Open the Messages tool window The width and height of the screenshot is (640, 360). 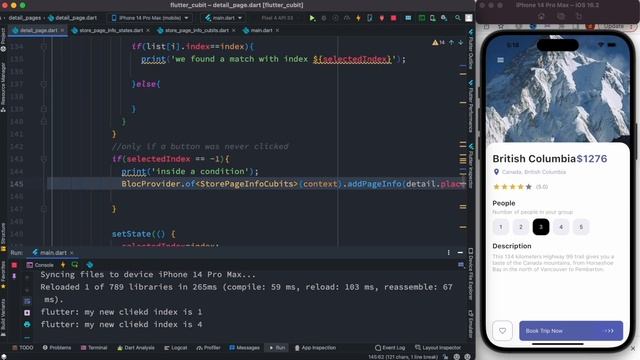tap(244, 348)
